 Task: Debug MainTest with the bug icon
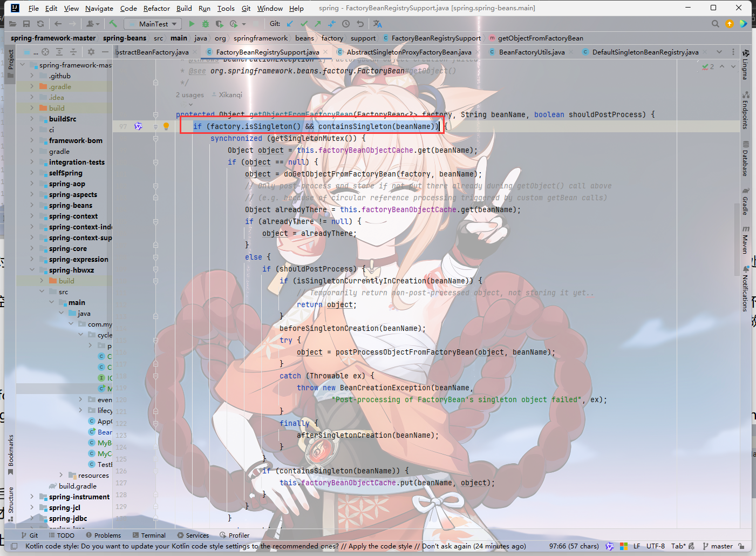point(206,24)
